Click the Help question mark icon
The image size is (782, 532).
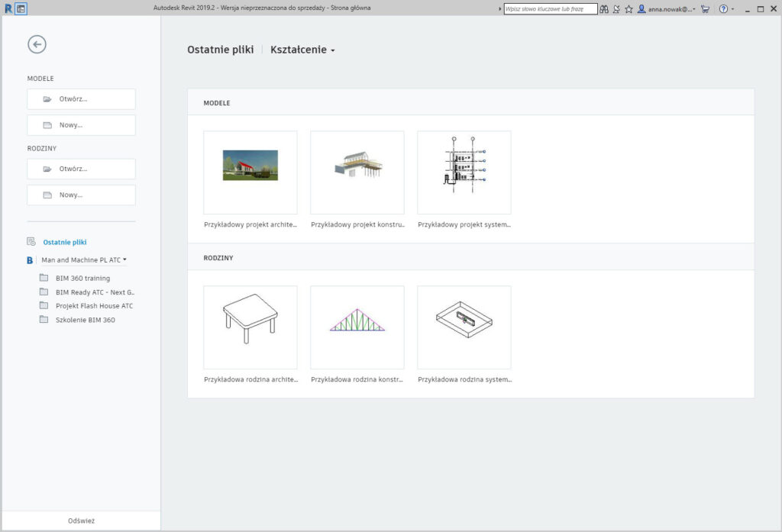[723, 9]
